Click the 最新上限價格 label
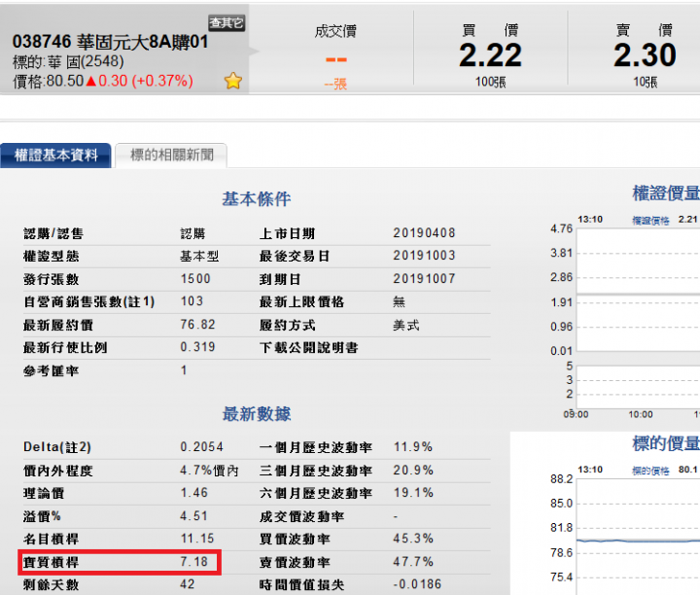The image size is (700, 595). [301, 301]
